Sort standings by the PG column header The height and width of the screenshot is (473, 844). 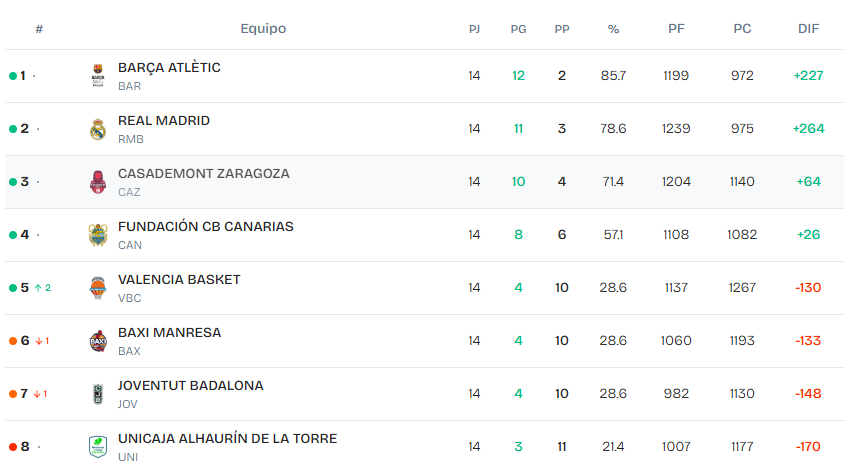pyautogui.click(x=518, y=29)
